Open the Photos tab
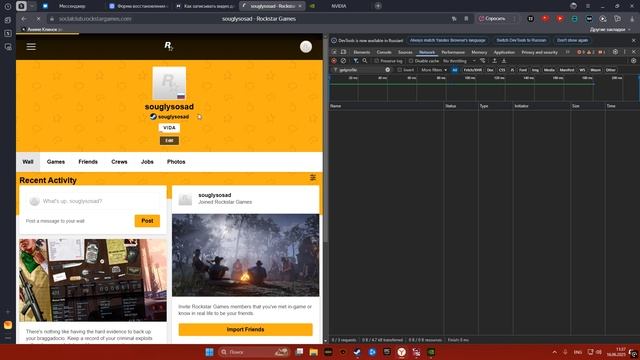 [176, 162]
